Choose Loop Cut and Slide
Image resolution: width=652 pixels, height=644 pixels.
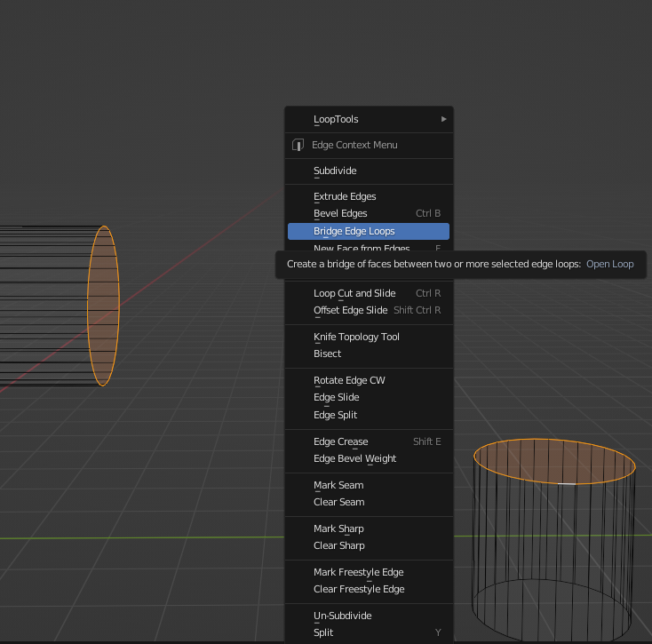click(369, 293)
